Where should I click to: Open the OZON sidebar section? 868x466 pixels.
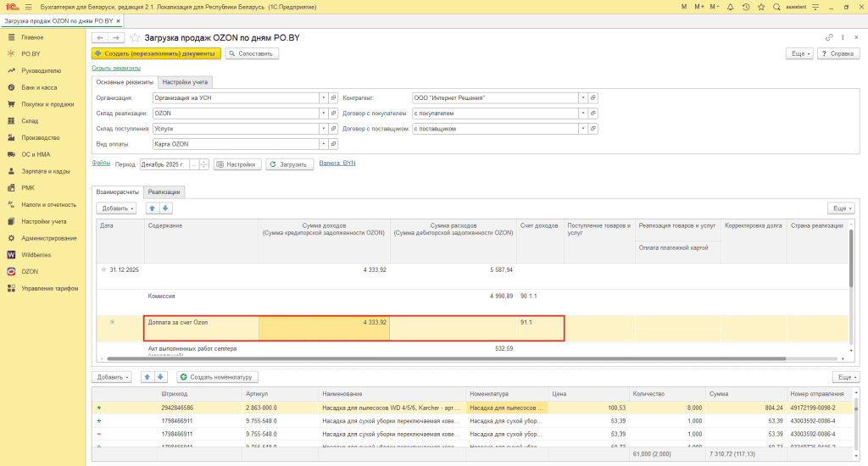[x=30, y=271]
